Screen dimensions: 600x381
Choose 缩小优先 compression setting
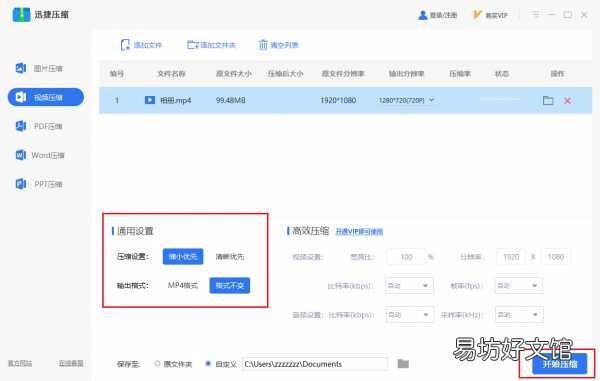coord(183,256)
